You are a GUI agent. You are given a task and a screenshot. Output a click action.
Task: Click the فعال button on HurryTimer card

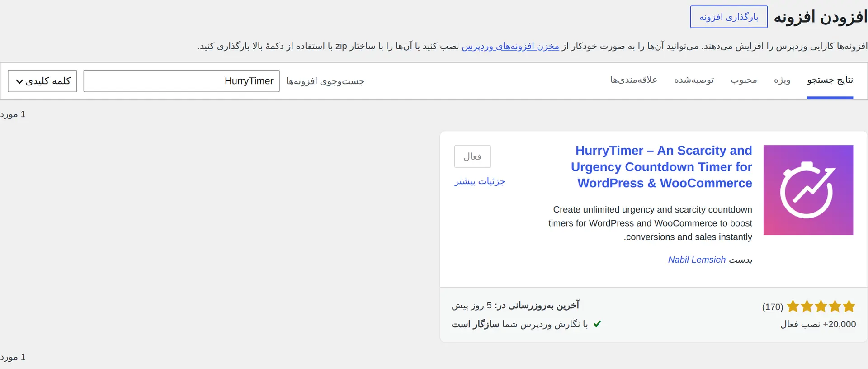point(472,156)
